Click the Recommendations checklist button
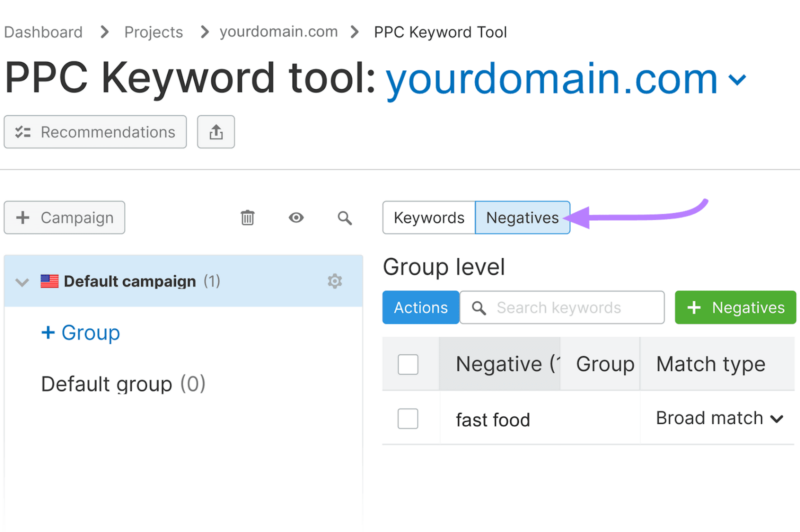Image resolution: width=800 pixels, height=532 pixels. pyautogui.click(x=95, y=132)
